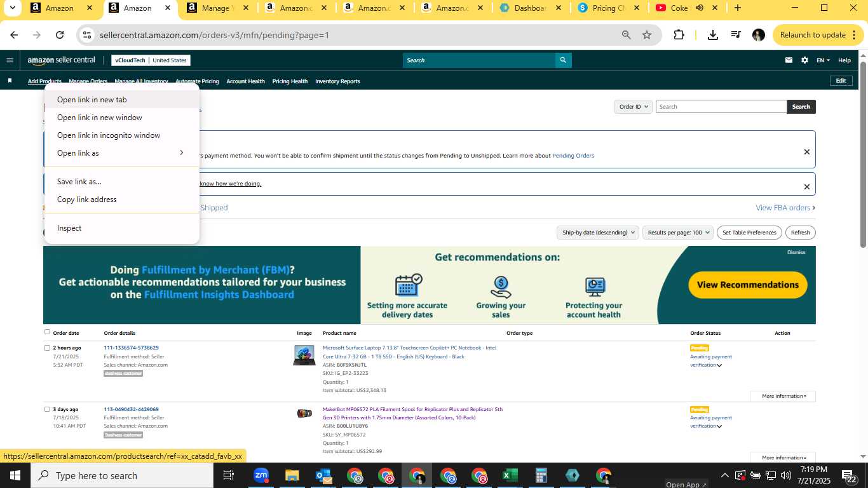Open the Seller Central settings gear
Viewport: 868px width, 488px height.
pyautogui.click(x=804, y=60)
